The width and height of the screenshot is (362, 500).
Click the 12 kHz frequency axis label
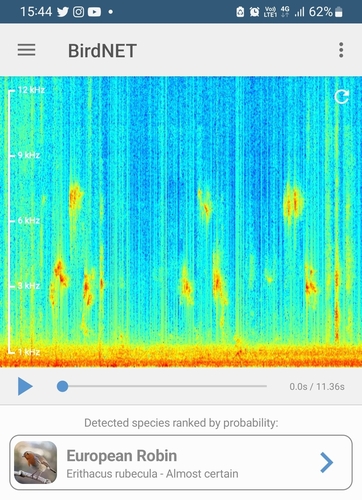click(x=31, y=90)
